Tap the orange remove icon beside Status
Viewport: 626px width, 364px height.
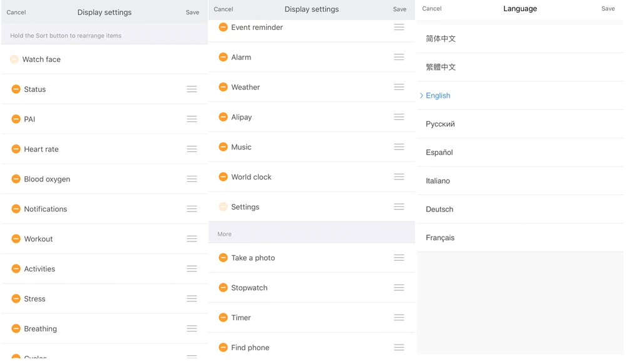click(16, 89)
